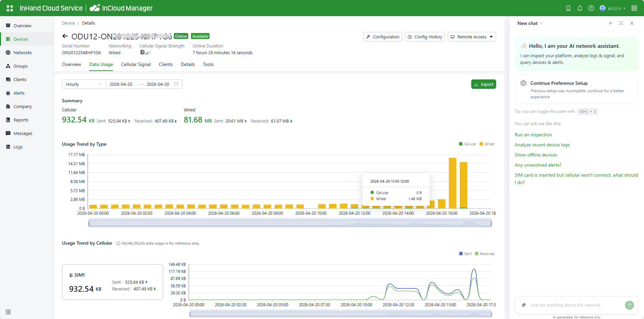This screenshot has height=319, width=644.
Task: Click the help question mark icon
Action: 591,8
